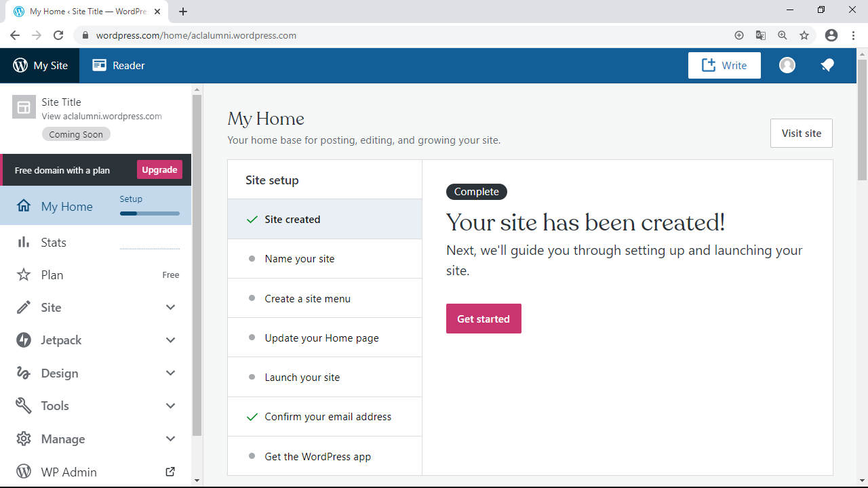Image resolution: width=868 pixels, height=488 pixels.
Task: Click the Upgrade button
Action: (x=159, y=170)
